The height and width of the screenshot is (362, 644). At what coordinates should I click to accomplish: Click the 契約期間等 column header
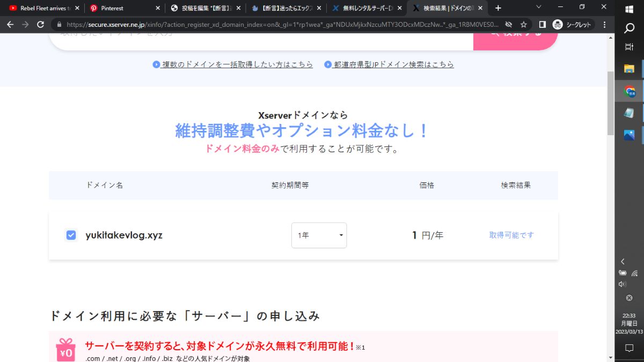pos(290,185)
